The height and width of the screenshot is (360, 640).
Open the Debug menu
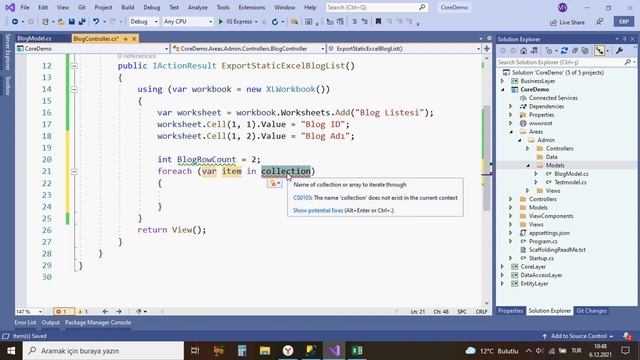point(151,7)
